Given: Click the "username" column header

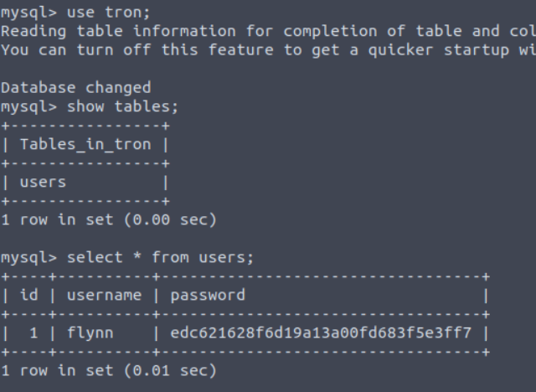Looking at the screenshot, I should tap(104, 295).
